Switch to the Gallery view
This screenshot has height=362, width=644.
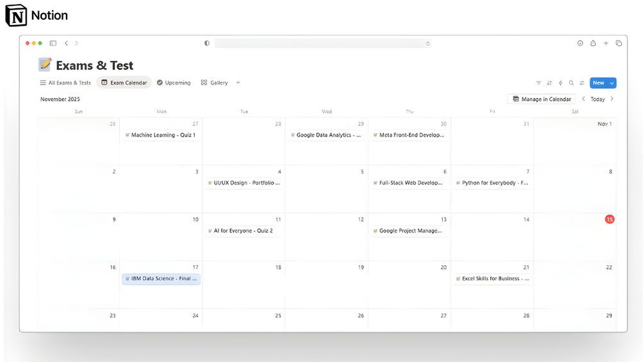pyautogui.click(x=214, y=83)
